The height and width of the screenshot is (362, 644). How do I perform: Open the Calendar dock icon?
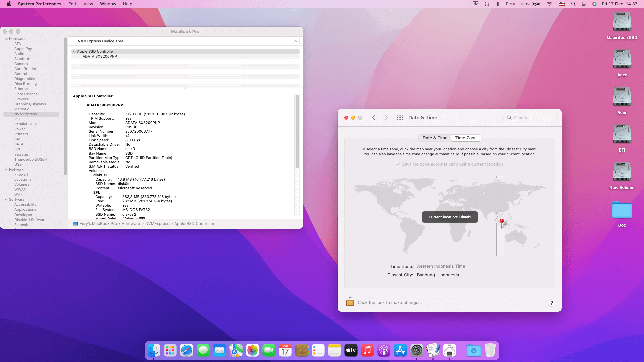pyautogui.click(x=285, y=351)
